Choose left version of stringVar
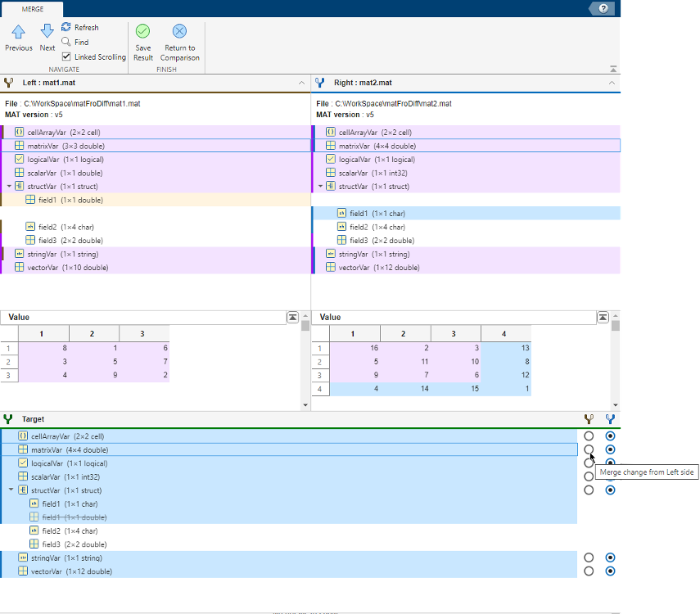Viewport: 700px width, 614px height. (589, 558)
